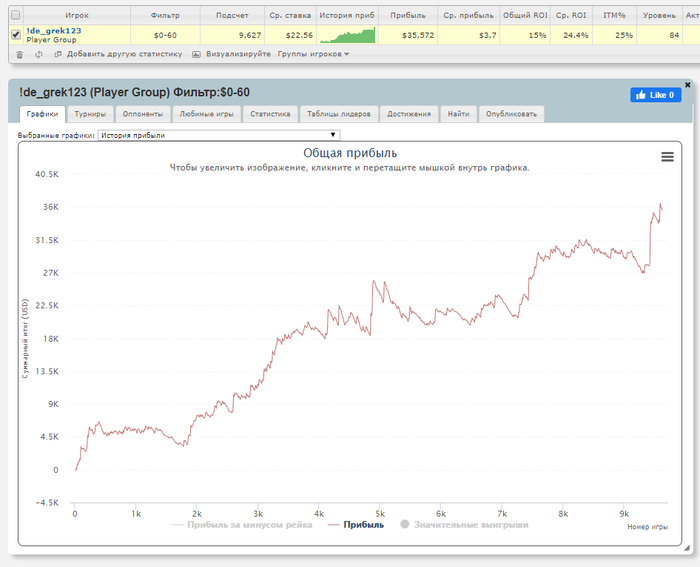
Task: Open the Таблицы лидеров tab
Action: coord(339,114)
